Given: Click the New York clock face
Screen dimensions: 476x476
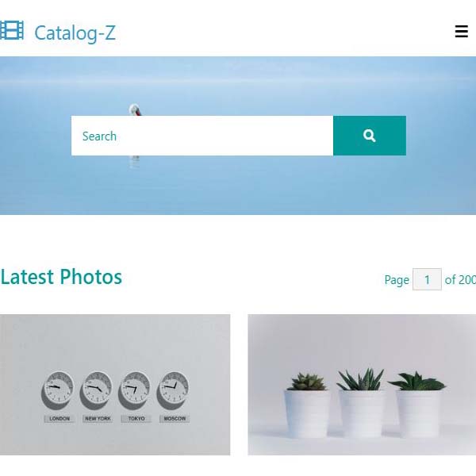Looking at the screenshot, I should pos(97,387).
